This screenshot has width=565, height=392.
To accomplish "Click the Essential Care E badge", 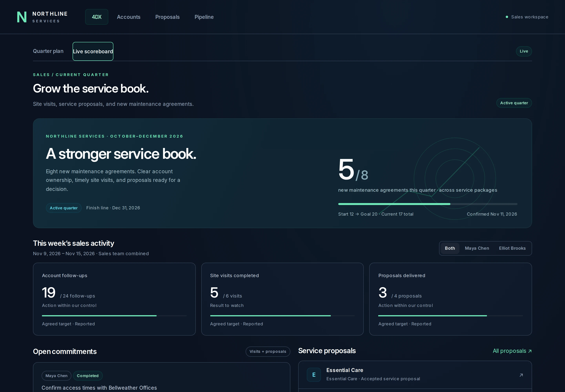I will click(x=314, y=375).
